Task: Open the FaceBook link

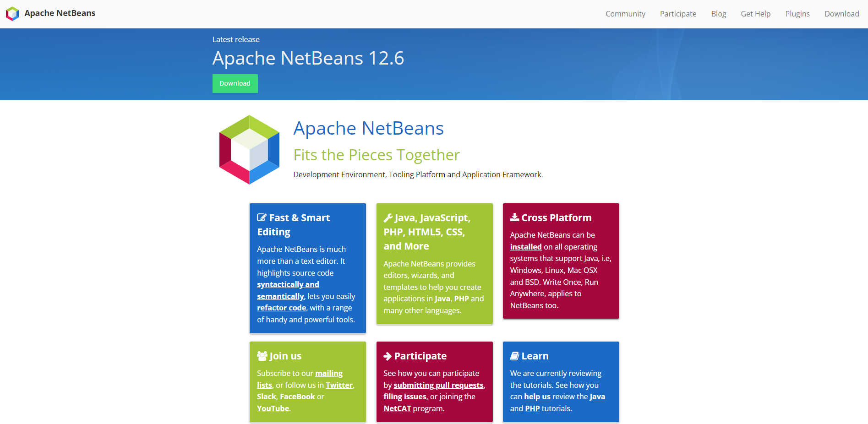Action: (x=297, y=397)
